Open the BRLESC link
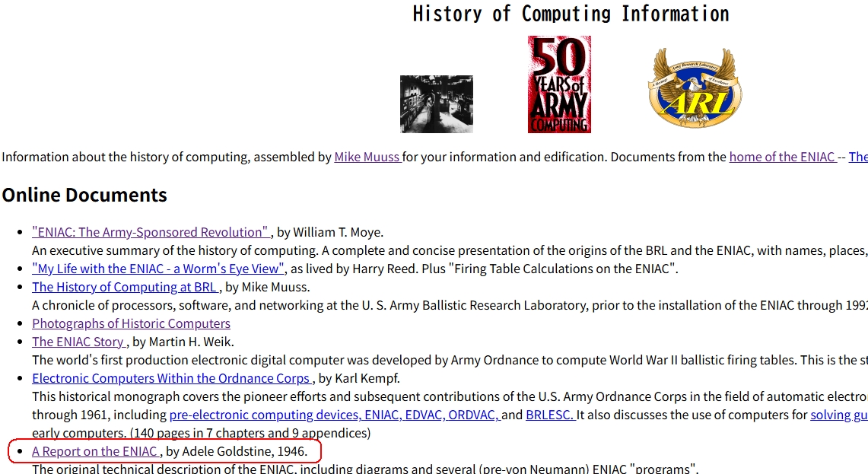868x474 pixels. point(549,415)
